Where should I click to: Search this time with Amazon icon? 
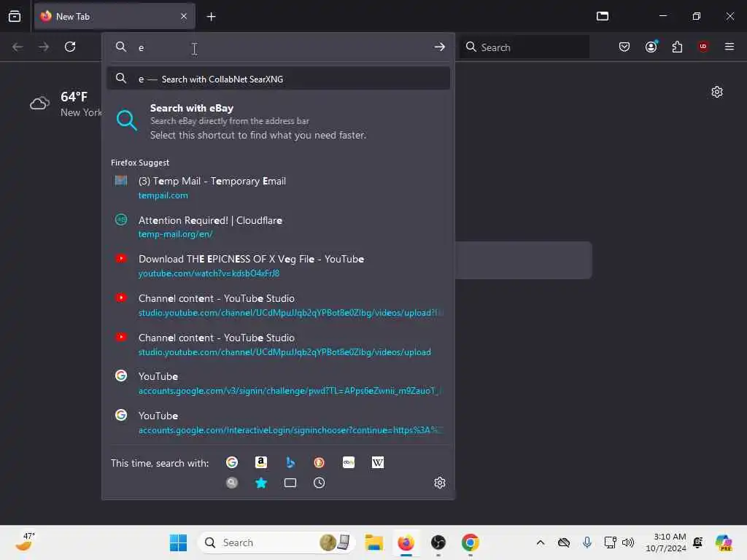coord(261,462)
